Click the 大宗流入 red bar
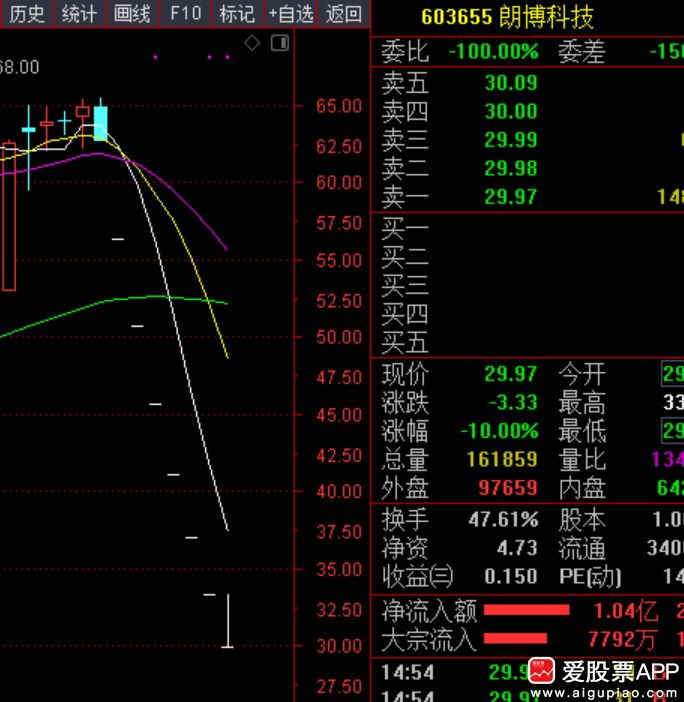Image resolution: width=684 pixels, height=702 pixels. point(515,638)
